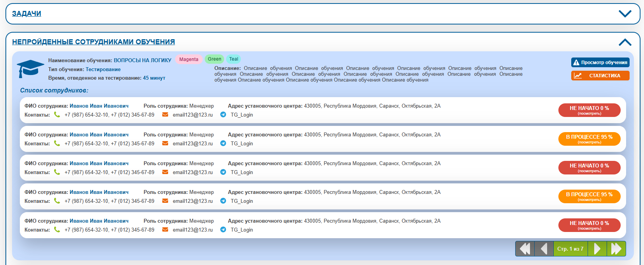Screen dimensions: 644x265
Task: Open В ПРОЦЕССЕ 95 % status in fourth row
Action: coord(589,197)
